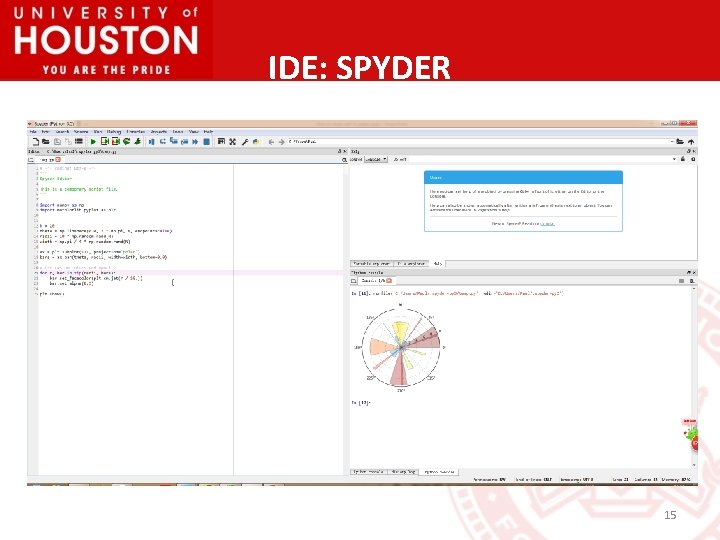
Task: Switch to the File explorer tab
Action: coord(411,264)
